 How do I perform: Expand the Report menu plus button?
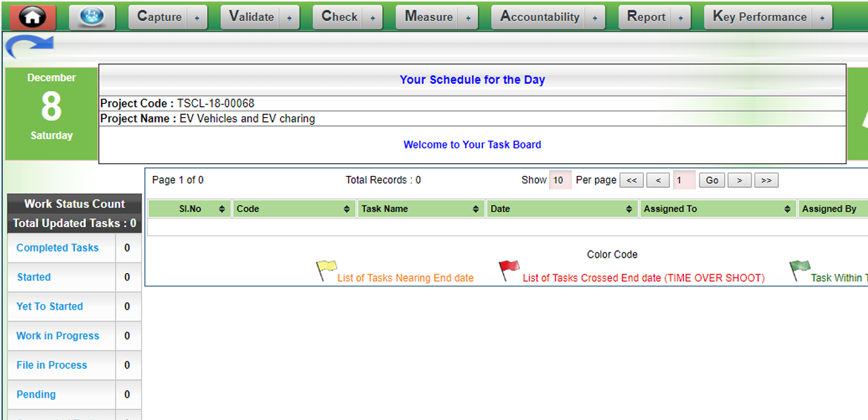[680, 18]
